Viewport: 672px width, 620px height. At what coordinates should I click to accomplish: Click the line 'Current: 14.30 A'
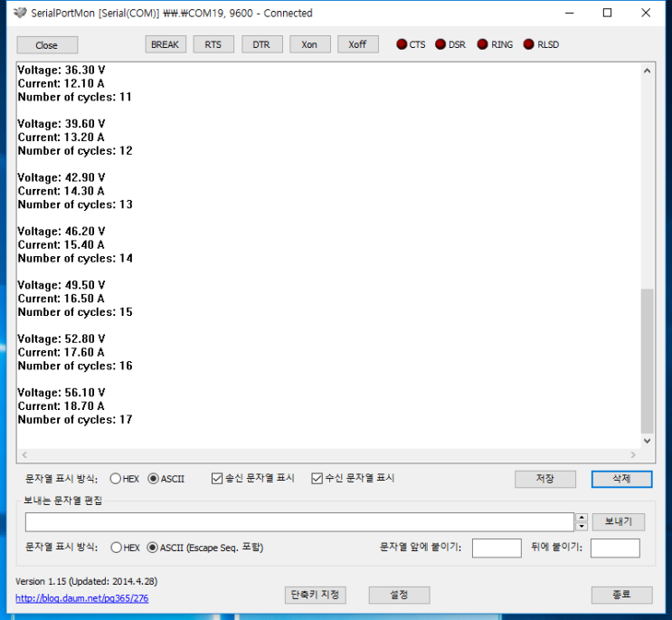click(61, 191)
